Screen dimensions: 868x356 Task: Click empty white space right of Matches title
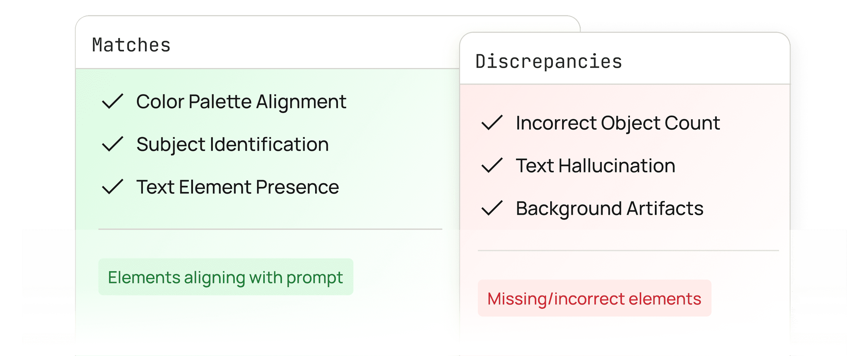pyautogui.click(x=303, y=45)
